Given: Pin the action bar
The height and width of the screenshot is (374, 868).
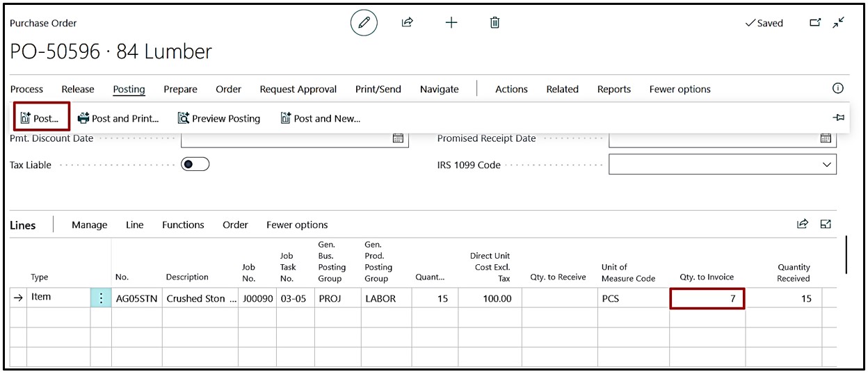Looking at the screenshot, I should pyautogui.click(x=838, y=118).
